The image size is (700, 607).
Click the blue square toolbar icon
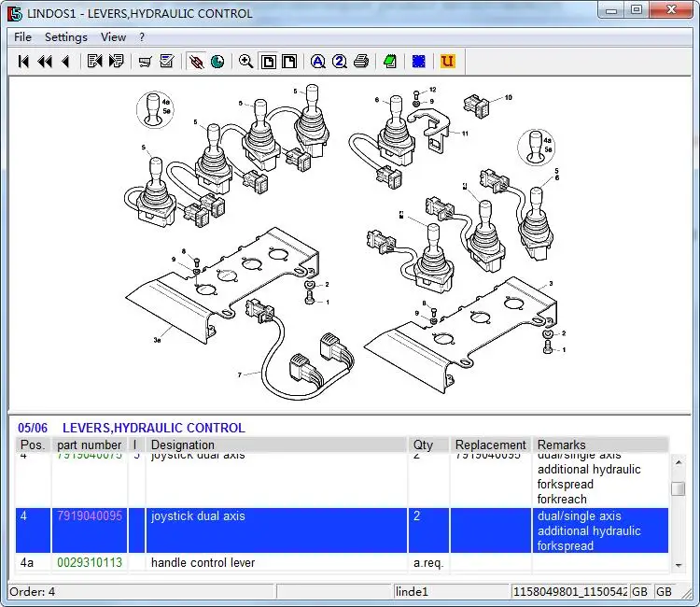(419, 62)
